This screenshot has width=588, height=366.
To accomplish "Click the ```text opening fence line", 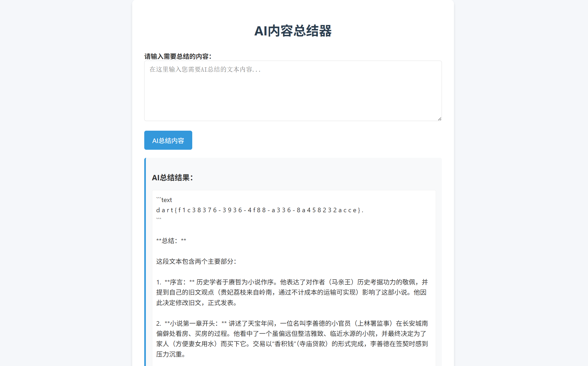I will coord(164,200).
